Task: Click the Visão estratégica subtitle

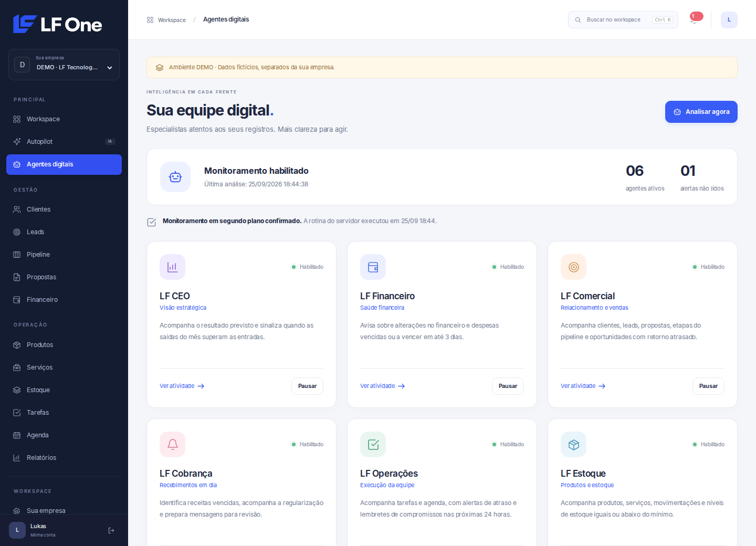Action: 183,308
